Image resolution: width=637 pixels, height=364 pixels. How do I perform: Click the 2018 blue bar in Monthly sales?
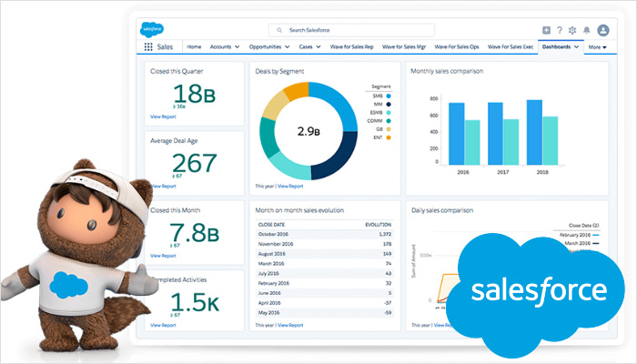pos(534,133)
